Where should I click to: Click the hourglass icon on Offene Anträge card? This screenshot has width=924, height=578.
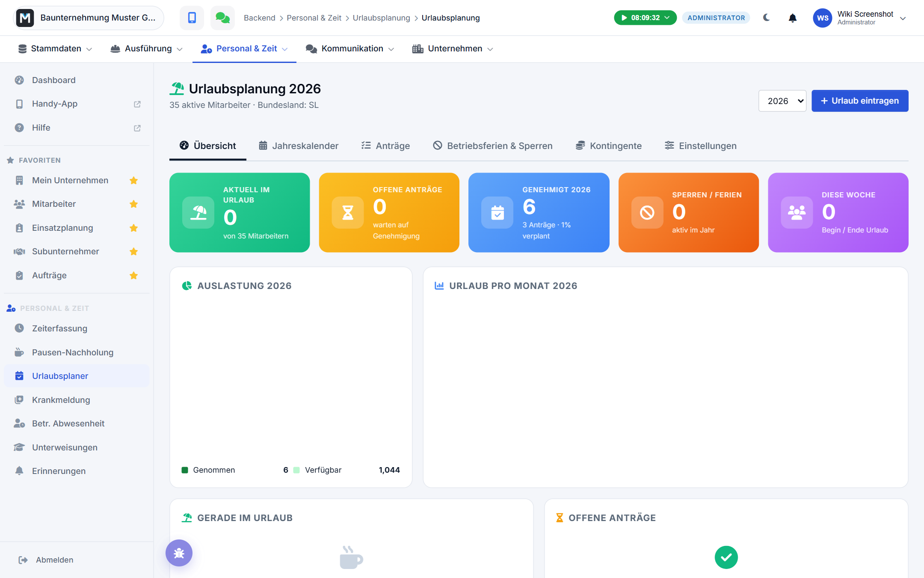(x=348, y=212)
